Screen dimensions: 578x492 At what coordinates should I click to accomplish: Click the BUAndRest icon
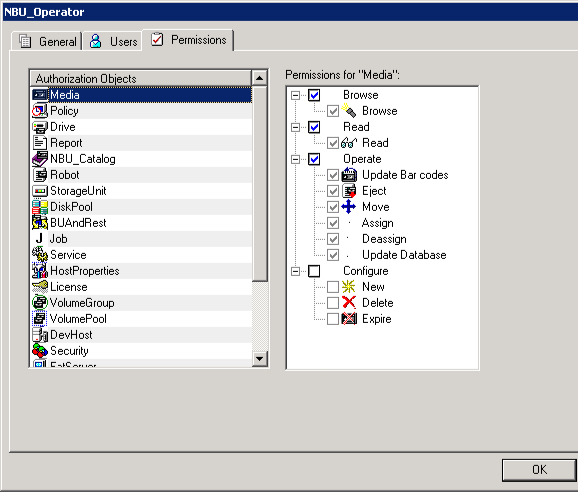point(39,223)
